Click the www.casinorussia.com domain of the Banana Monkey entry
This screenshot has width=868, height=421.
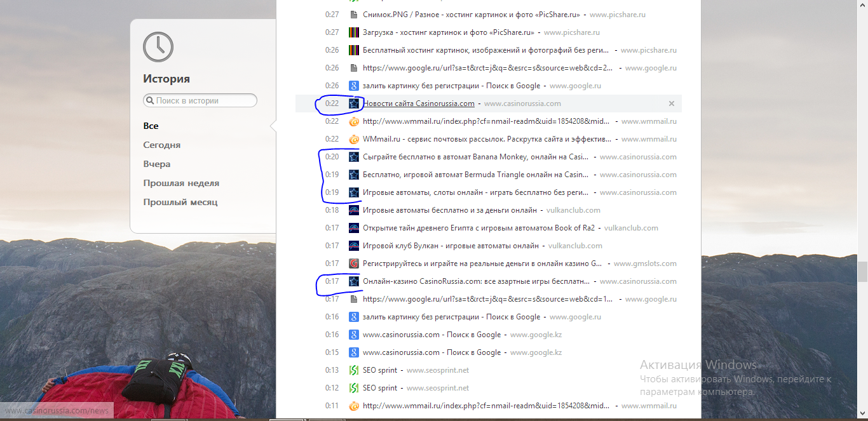[x=638, y=157]
